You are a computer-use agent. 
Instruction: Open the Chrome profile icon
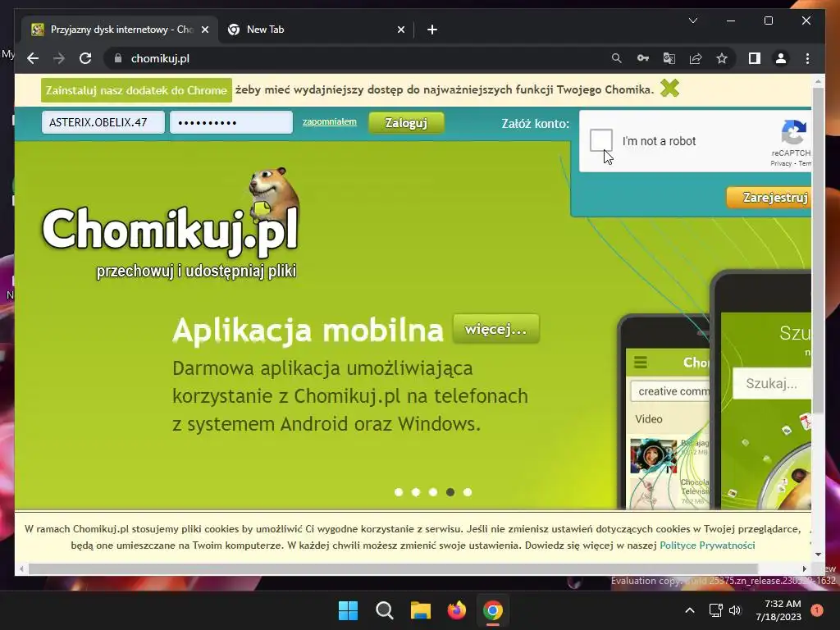(781, 58)
